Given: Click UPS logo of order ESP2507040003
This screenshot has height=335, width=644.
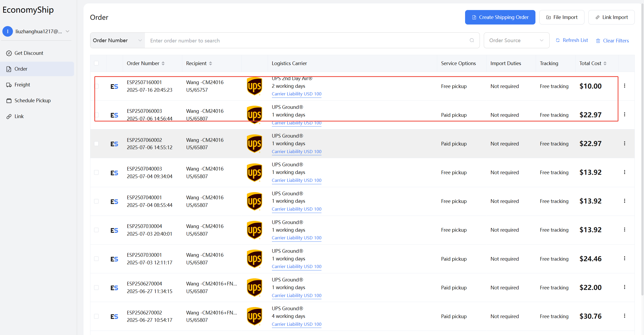Looking at the screenshot, I should pos(254,173).
